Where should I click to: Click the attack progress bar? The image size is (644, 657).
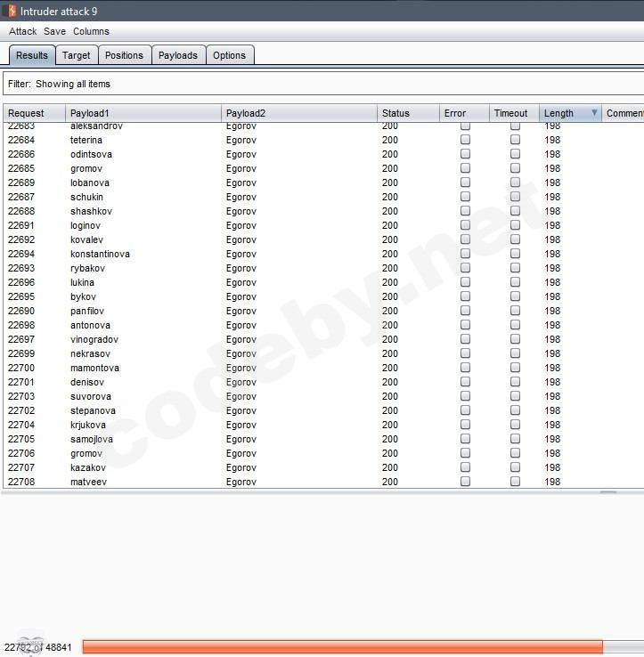(363, 647)
